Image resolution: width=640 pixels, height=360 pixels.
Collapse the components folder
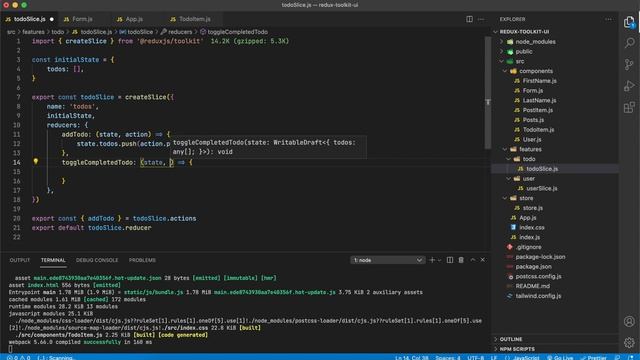[536, 71]
